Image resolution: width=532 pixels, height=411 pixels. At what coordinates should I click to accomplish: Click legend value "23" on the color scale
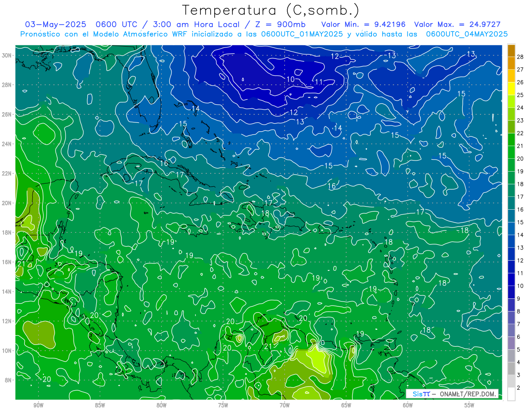click(x=520, y=121)
